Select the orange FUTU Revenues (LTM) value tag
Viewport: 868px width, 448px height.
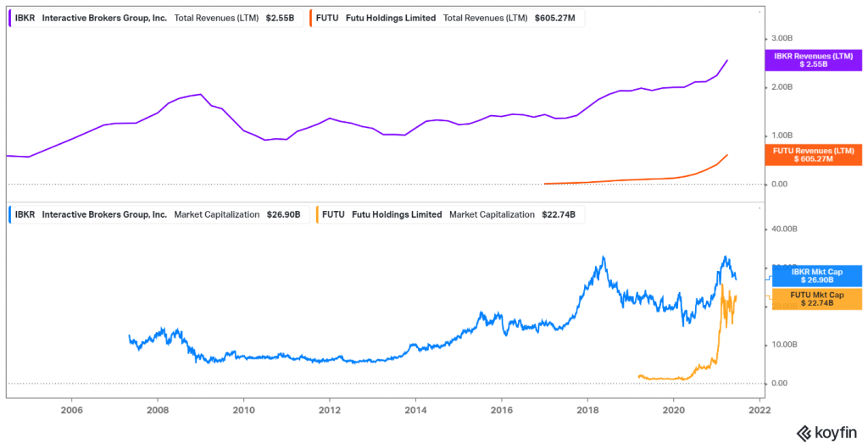coord(813,154)
